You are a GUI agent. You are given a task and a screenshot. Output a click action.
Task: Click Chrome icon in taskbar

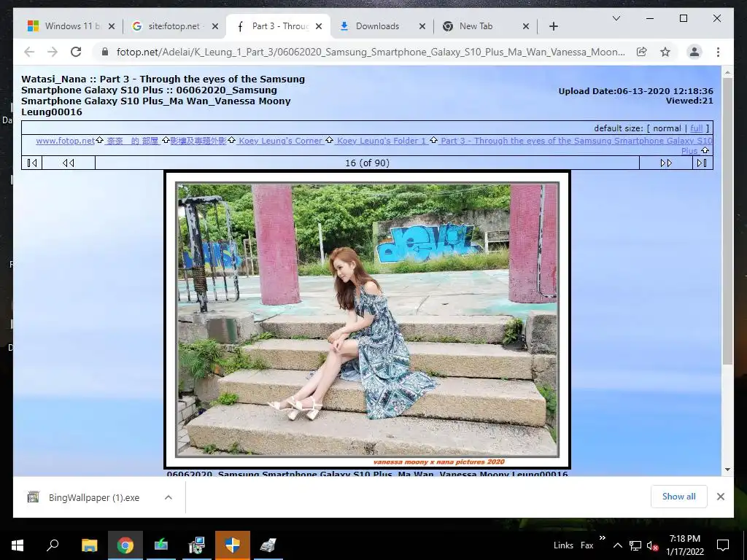pyautogui.click(x=125, y=545)
